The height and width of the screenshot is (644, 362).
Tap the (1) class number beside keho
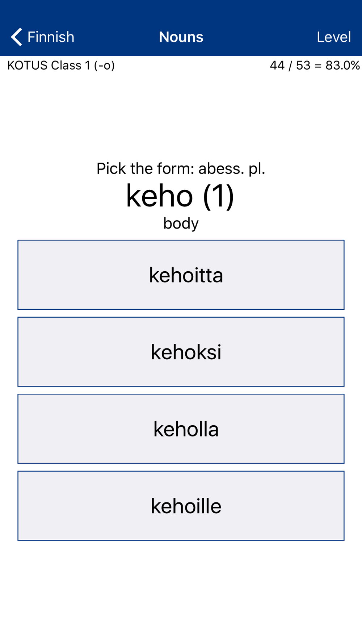coord(218,196)
